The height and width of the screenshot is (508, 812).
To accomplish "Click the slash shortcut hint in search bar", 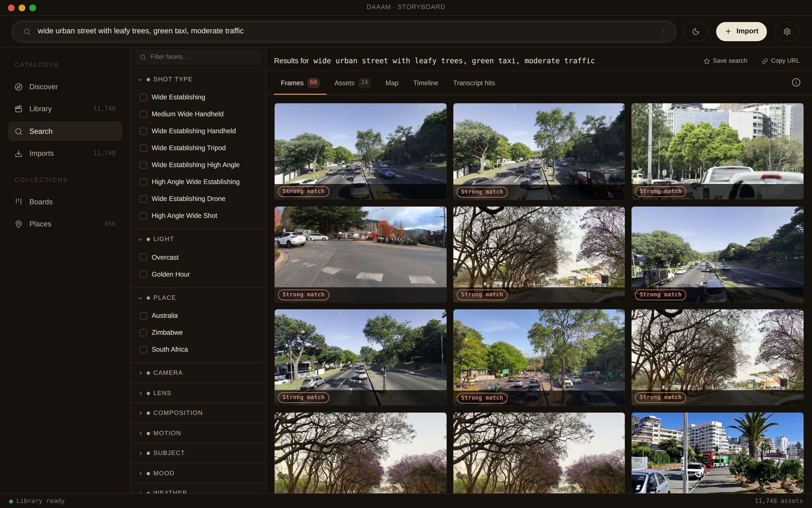I will click(x=663, y=31).
